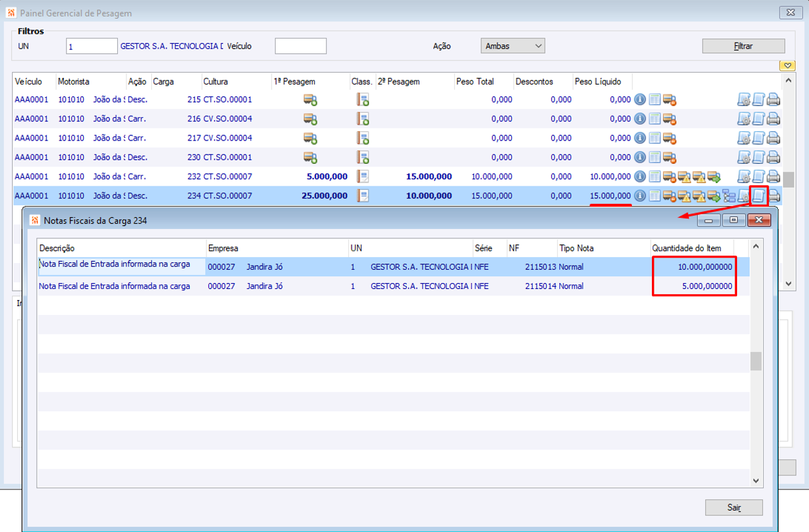Click truck with green arrow on carga 232
Image resolution: width=809 pixels, height=532 pixels.
pos(714,177)
